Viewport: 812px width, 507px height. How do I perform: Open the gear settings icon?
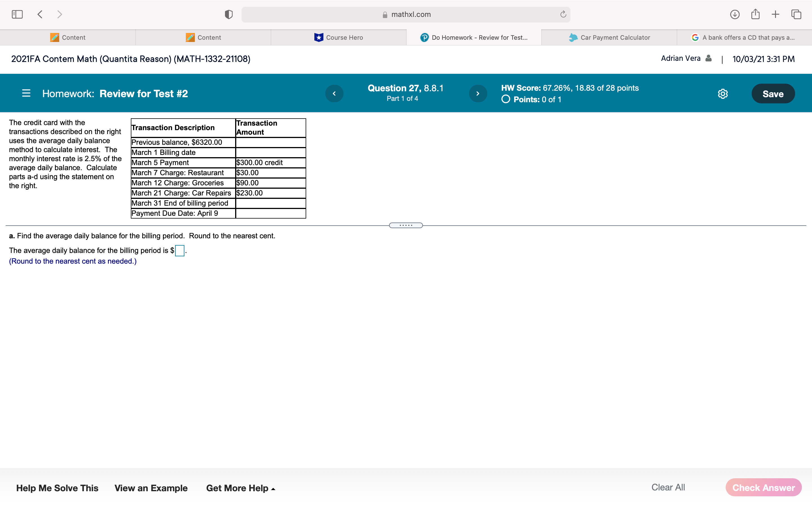pos(723,94)
